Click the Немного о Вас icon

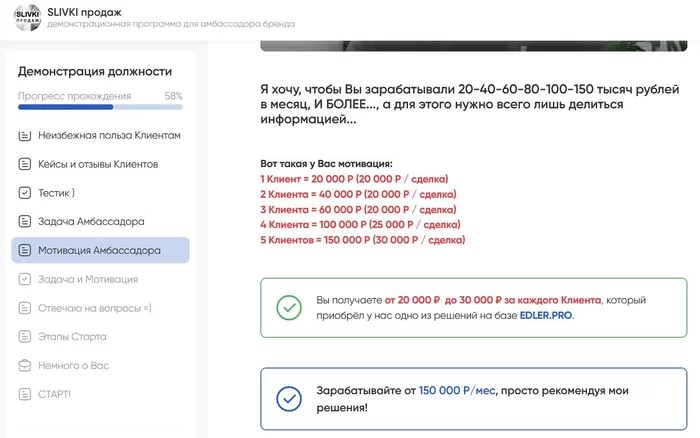pos(25,365)
